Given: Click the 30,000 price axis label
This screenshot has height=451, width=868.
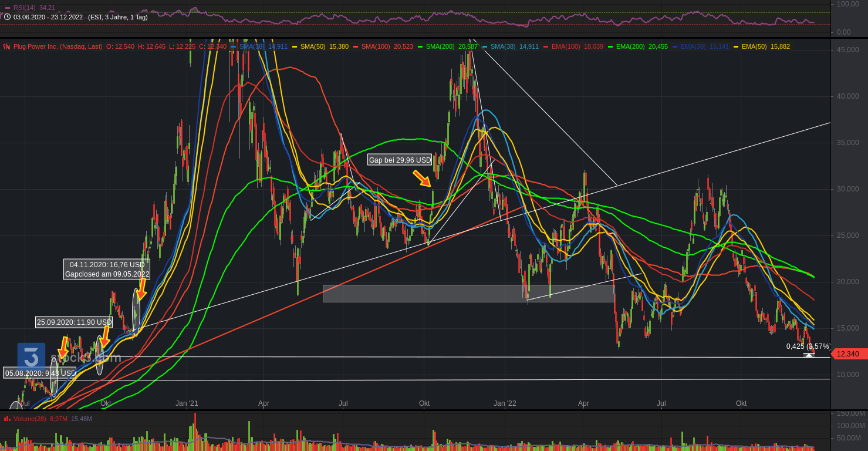Looking at the screenshot, I should pos(847,189).
